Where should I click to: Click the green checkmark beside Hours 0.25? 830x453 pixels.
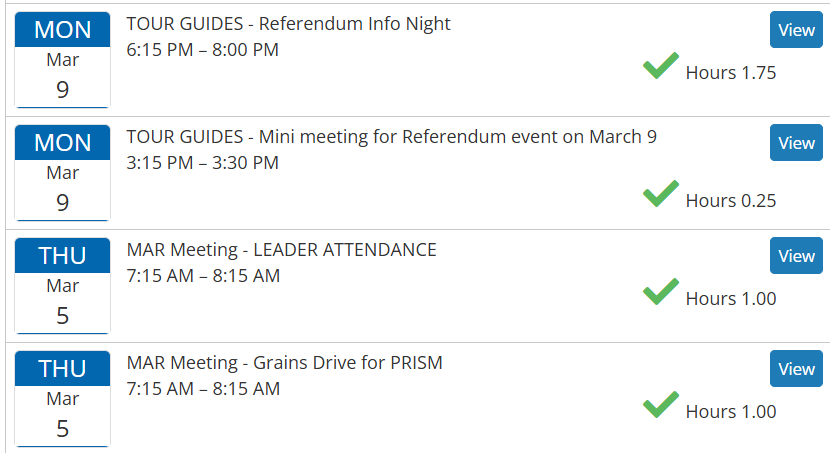pyautogui.click(x=660, y=194)
